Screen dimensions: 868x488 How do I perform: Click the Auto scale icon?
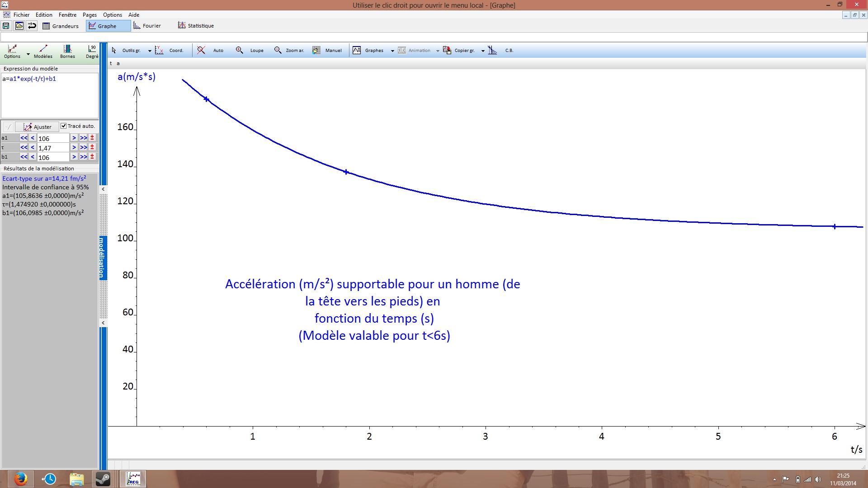tap(202, 51)
